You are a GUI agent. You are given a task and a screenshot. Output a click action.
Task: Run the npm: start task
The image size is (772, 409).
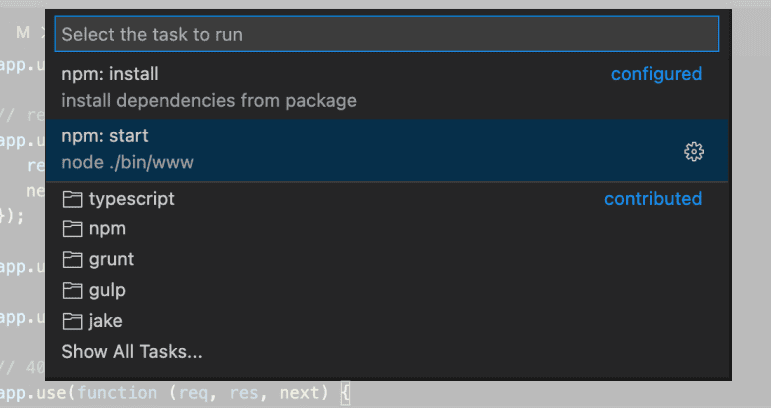[x=105, y=136]
